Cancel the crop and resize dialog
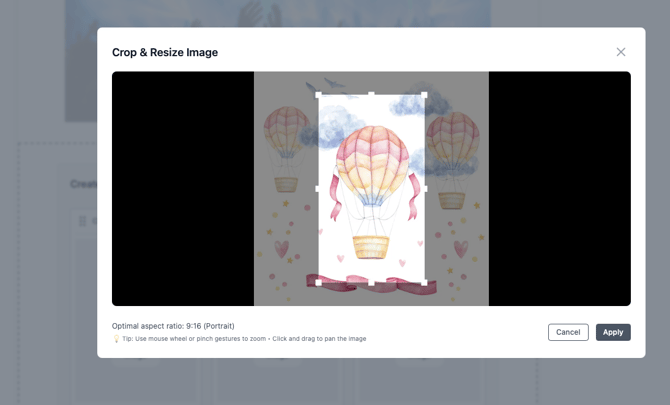Viewport: 670px width, 405px height. coord(568,332)
